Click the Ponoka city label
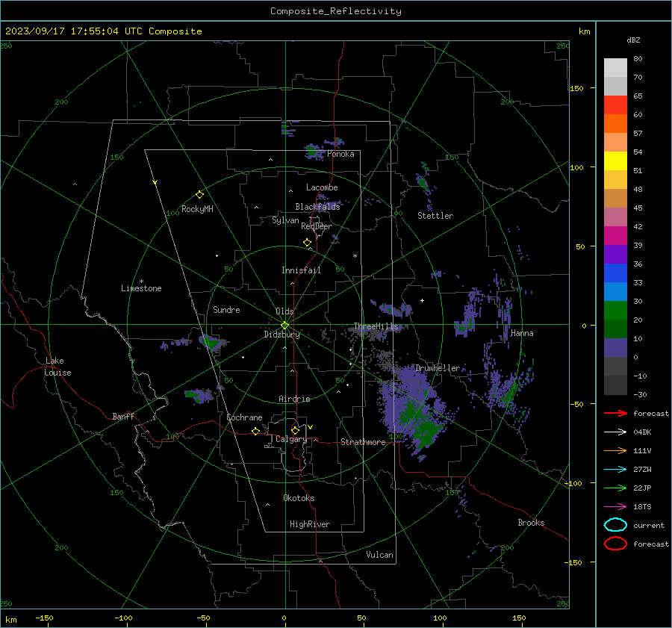The image size is (672, 628). pos(340,154)
